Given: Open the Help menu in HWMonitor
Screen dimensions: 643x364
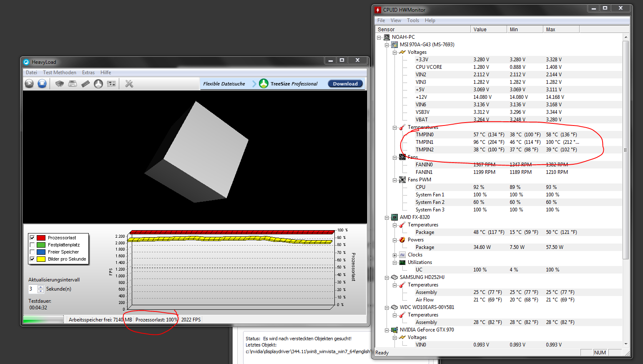Looking at the screenshot, I should pos(430,20).
